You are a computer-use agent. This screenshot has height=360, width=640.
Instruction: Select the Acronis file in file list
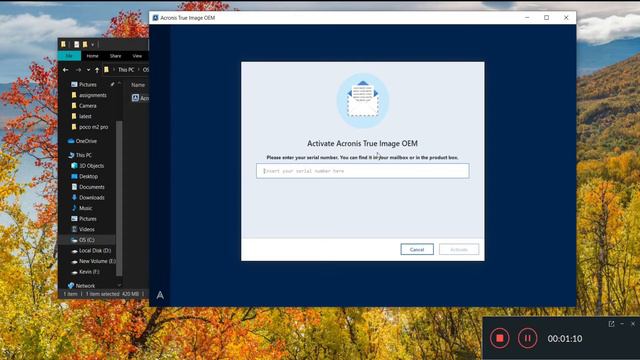pyautogui.click(x=140, y=98)
